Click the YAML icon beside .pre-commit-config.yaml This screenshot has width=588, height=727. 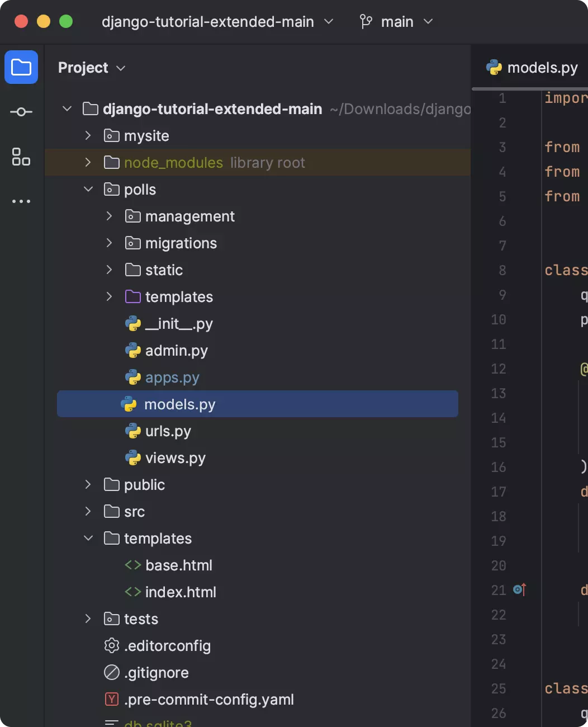coord(112,699)
